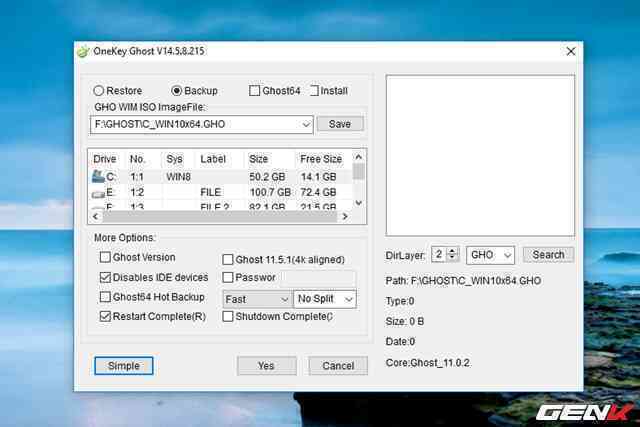The width and height of the screenshot is (640, 427).
Task: Click the 1:1 partition number cell
Action: click(137, 177)
